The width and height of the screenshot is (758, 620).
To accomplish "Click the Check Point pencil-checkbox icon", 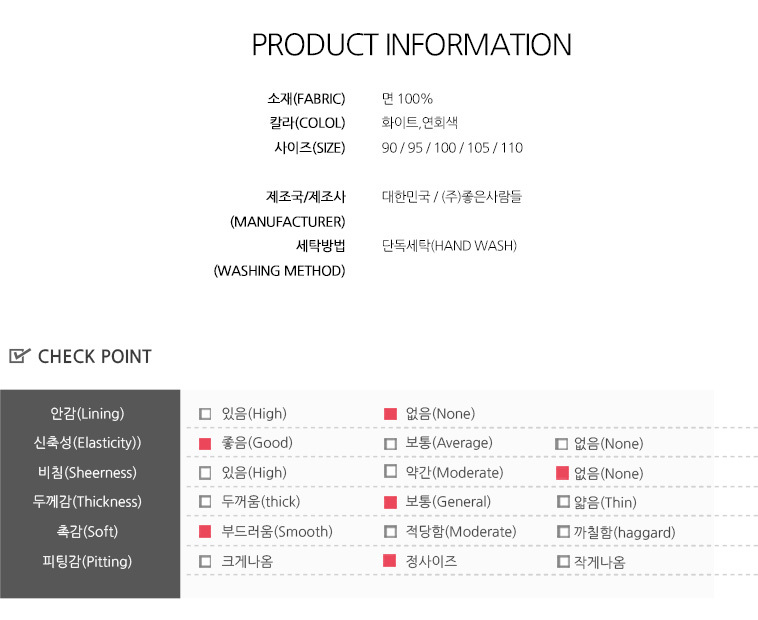I will click(20, 356).
